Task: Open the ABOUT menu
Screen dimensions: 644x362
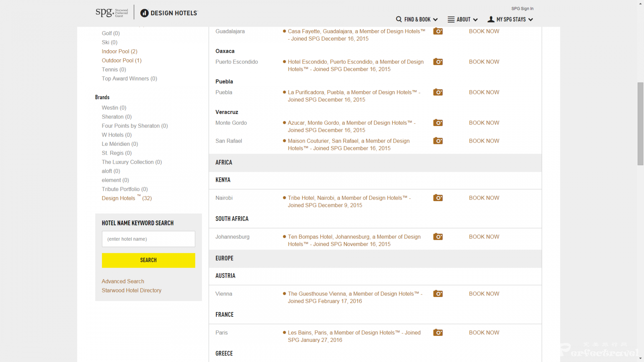Action: (x=463, y=19)
